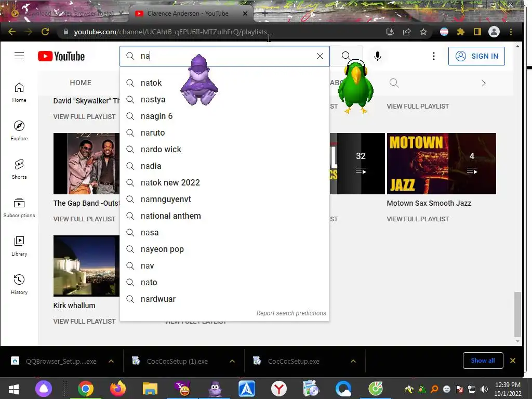Open Home in the sidebar
532x399 pixels.
point(19,92)
